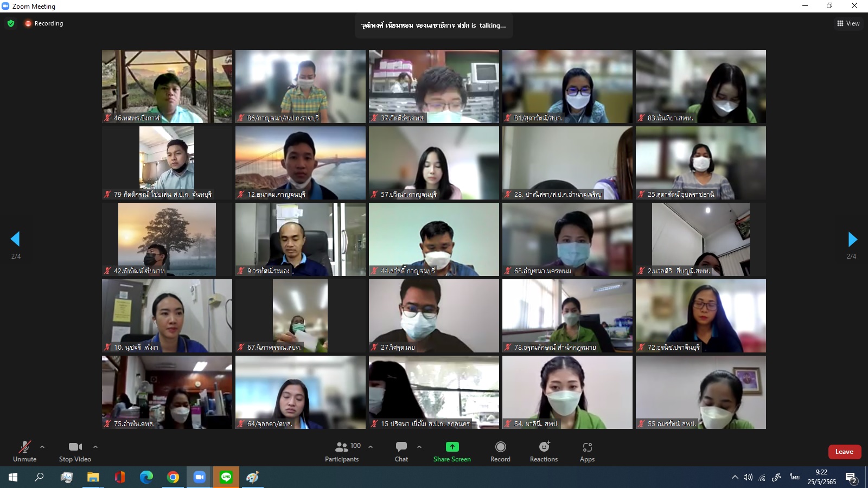Go to the next gallery page
This screenshot has width=868, height=488.
[852, 239]
